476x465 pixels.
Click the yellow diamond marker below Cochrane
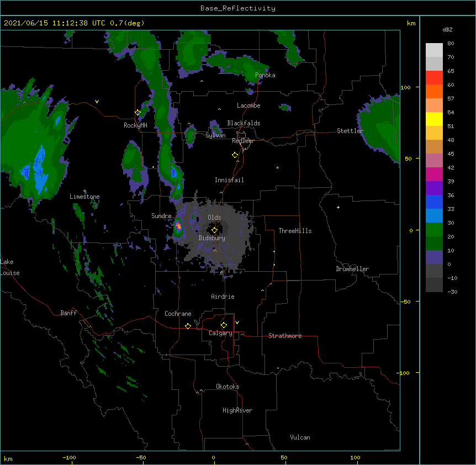coord(188,326)
